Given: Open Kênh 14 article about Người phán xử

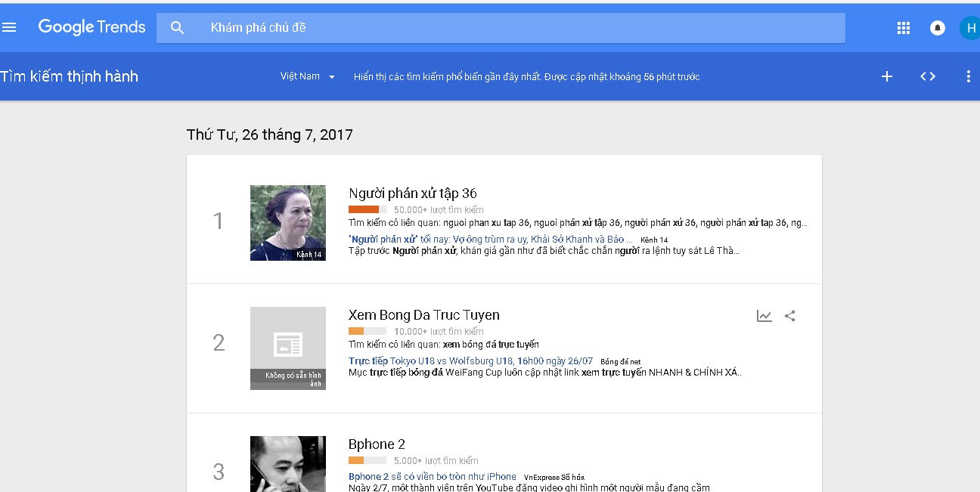Looking at the screenshot, I should click(491, 240).
